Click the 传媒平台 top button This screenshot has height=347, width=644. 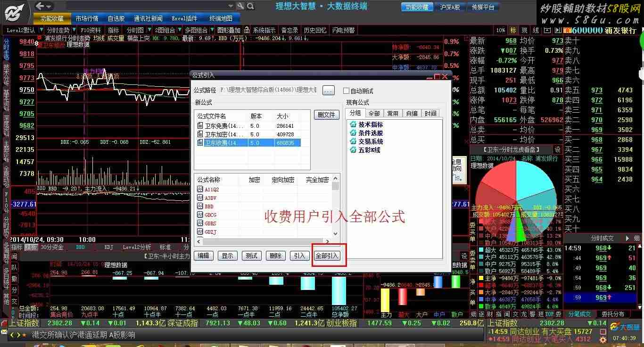coord(483,7)
